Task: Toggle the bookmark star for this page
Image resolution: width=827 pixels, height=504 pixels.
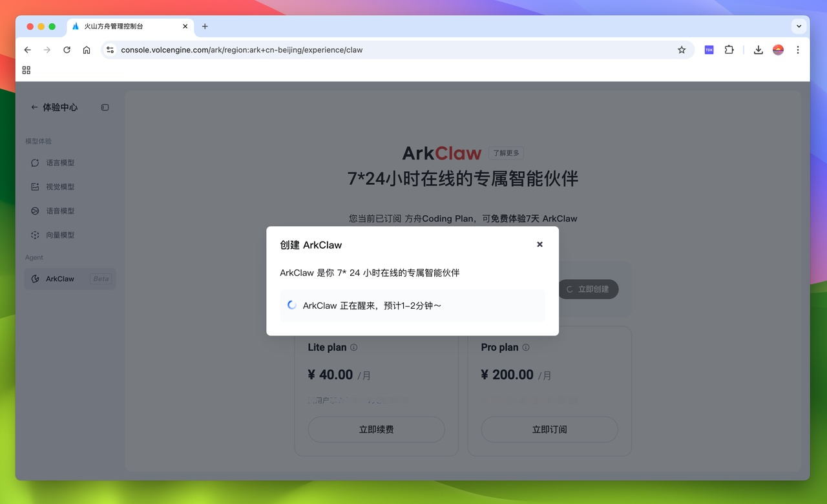Action: tap(682, 49)
